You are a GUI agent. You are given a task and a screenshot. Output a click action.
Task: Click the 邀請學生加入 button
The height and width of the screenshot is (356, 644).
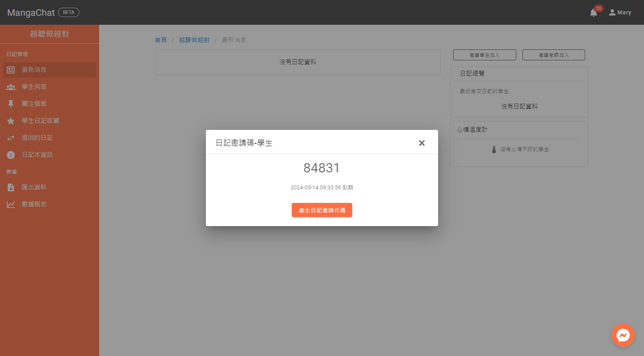[485, 55]
